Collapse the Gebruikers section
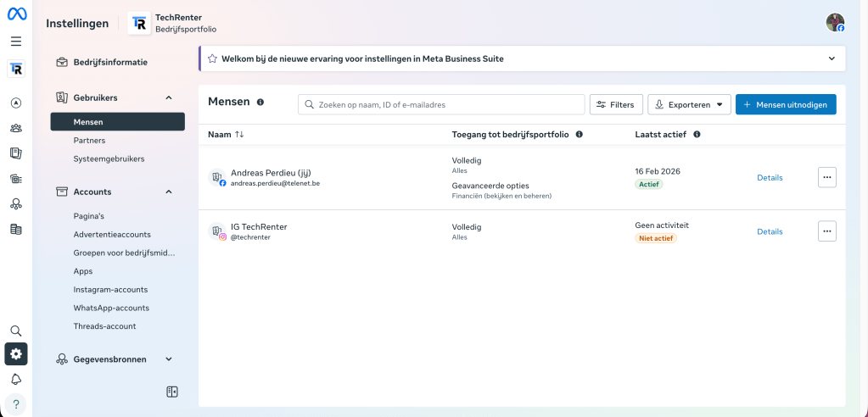Screen dimensions: 868x417 pos(168,97)
